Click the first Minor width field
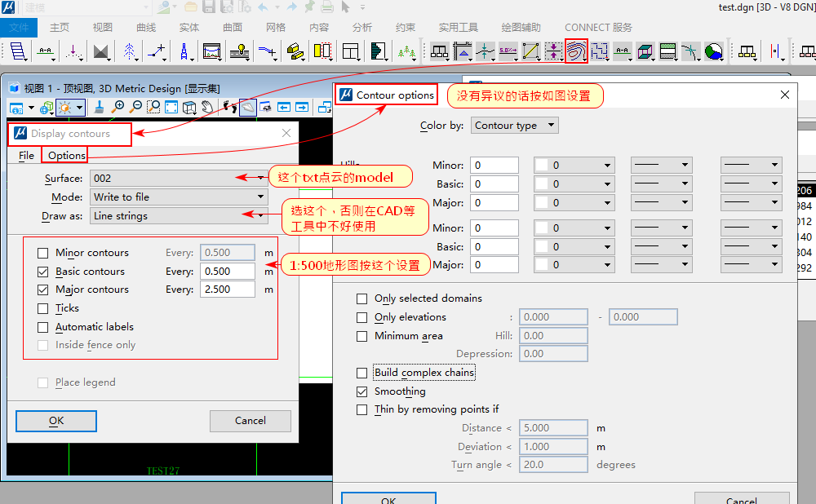Image resolution: width=816 pixels, height=504 pixels. pos(494,166)
